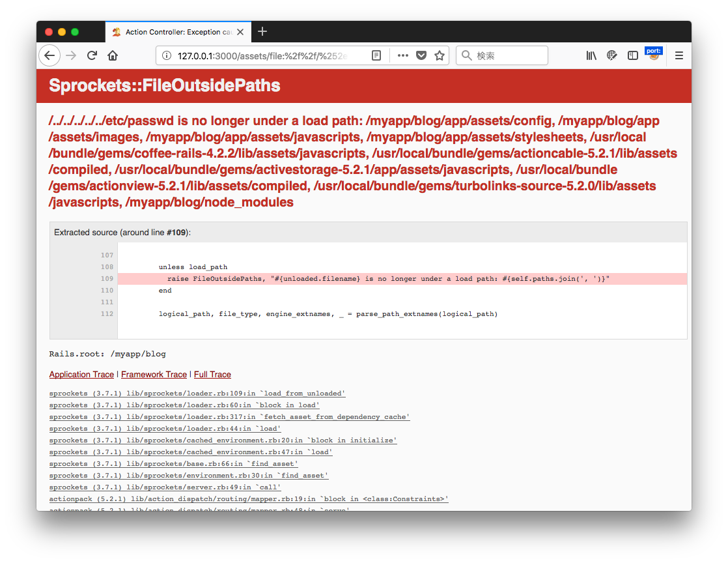This screenshot has height=563, width=728.
Task: Open the Firefox hamburger menu
Action: coord(679,56)
